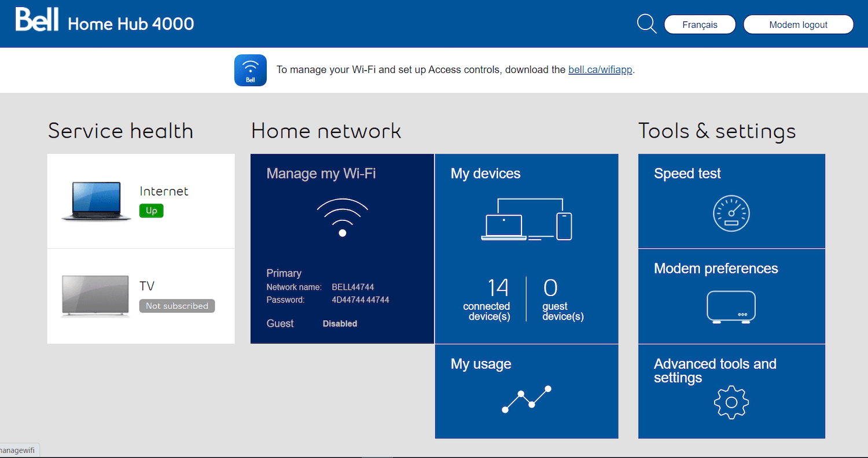868x458 pixels.
Task: Click the devices icon in My devices
Action: [527, 220]
